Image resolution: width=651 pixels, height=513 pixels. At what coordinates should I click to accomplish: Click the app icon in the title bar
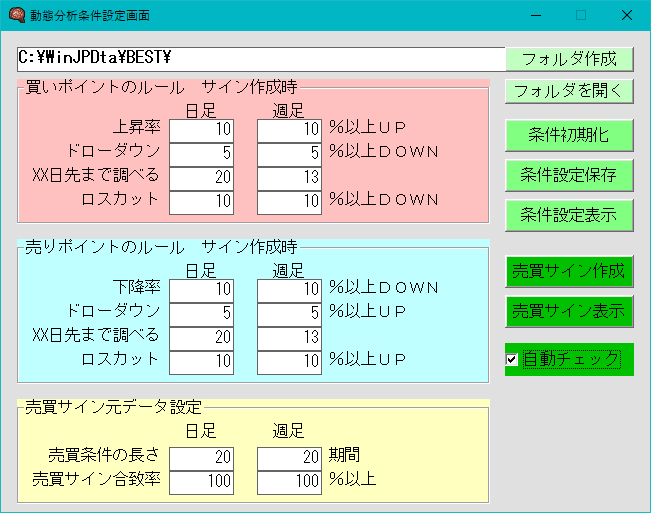point(16,15)
